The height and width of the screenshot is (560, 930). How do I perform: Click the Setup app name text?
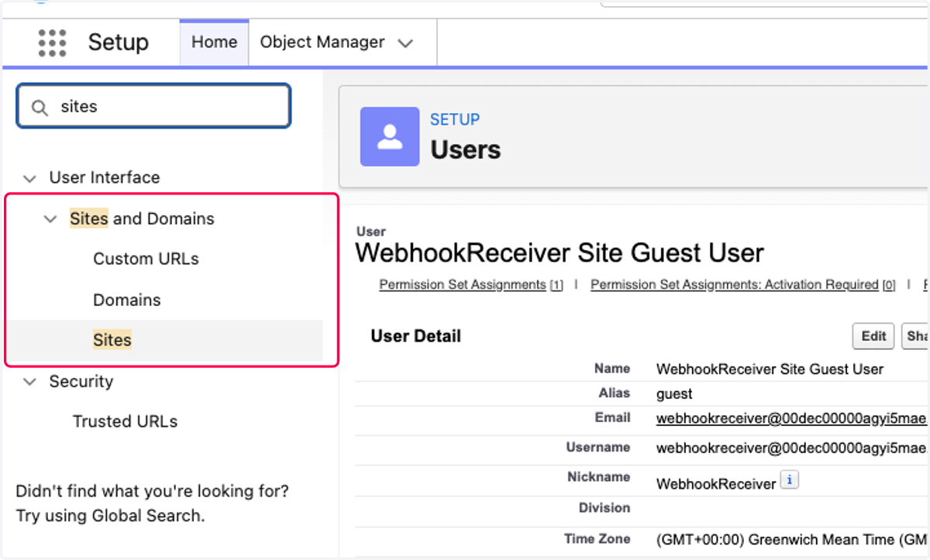pos(118,43)
